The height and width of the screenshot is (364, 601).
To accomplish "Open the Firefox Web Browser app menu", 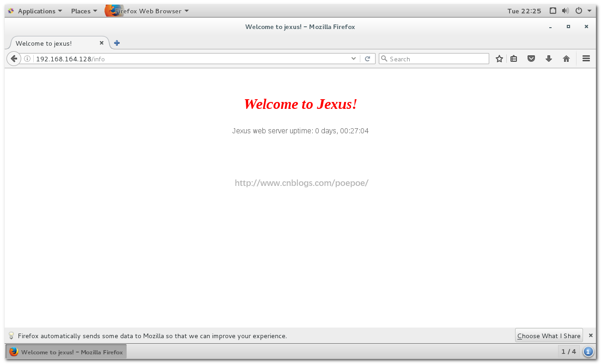I will point(147,11).
